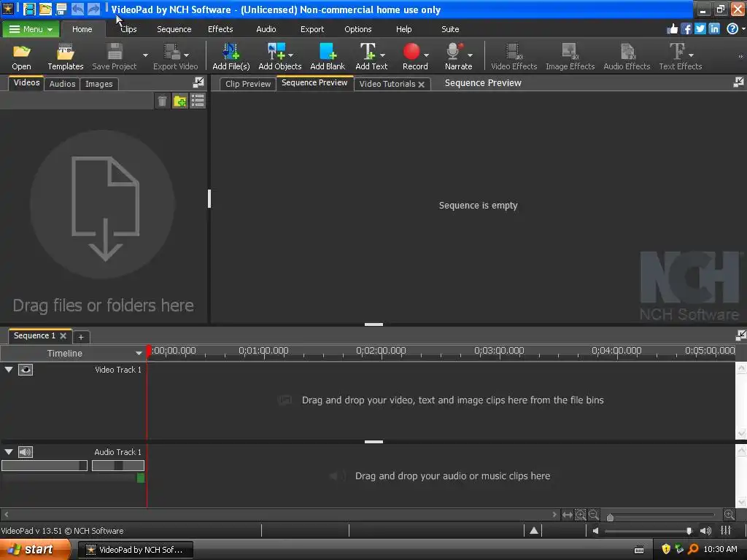Click the redo arrow in the title bar

click(93, 9)
